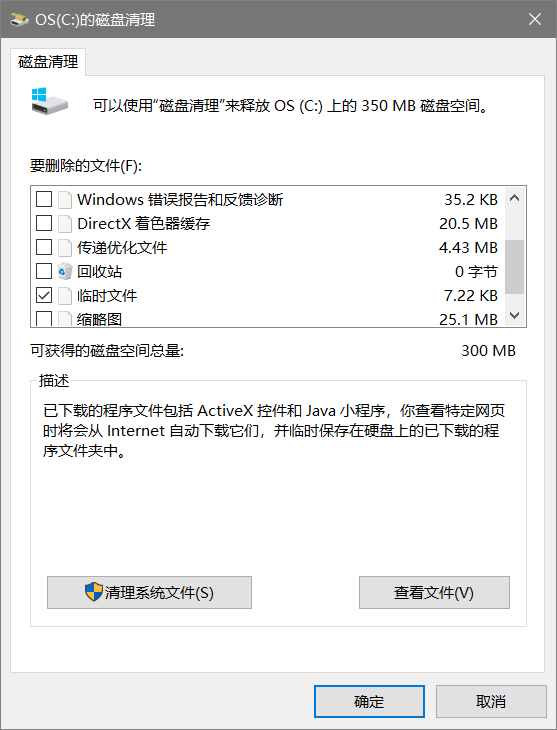
Task: Click the list scroll down arrow
Action: click(515, 315)
